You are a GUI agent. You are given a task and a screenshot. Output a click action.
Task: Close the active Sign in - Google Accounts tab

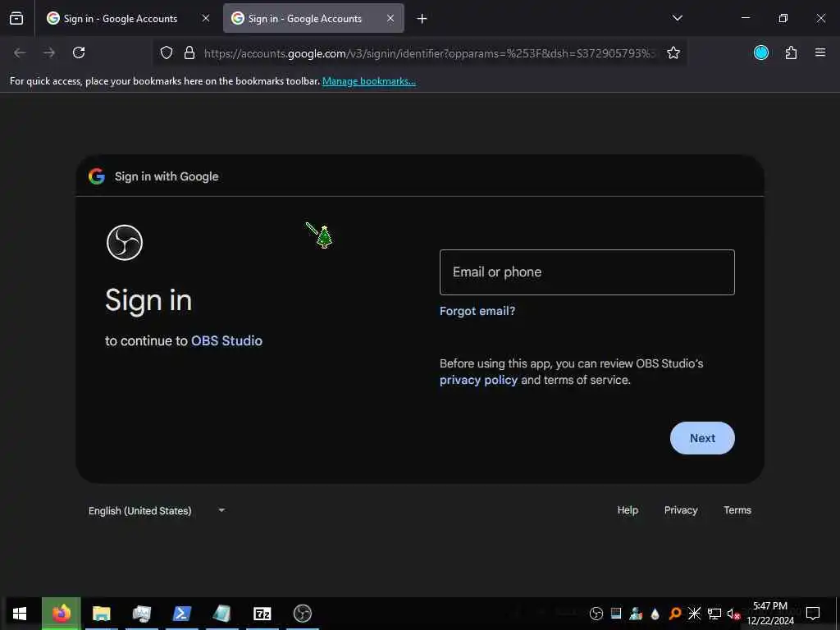[x=390, y=18]
